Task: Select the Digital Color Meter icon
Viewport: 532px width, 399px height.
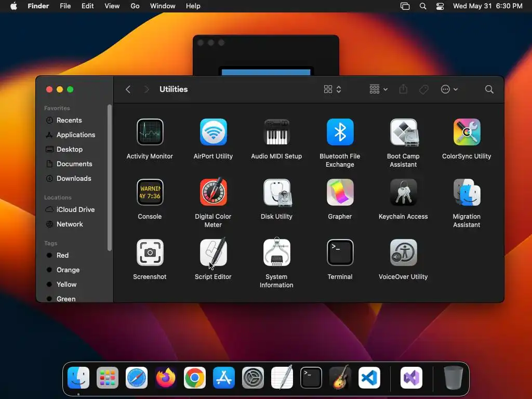Action: tap(213, 192)
